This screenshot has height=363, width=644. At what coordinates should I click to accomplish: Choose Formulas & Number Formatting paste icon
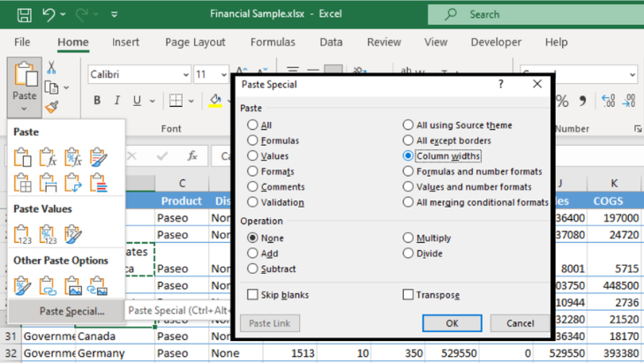coord(73,157)
